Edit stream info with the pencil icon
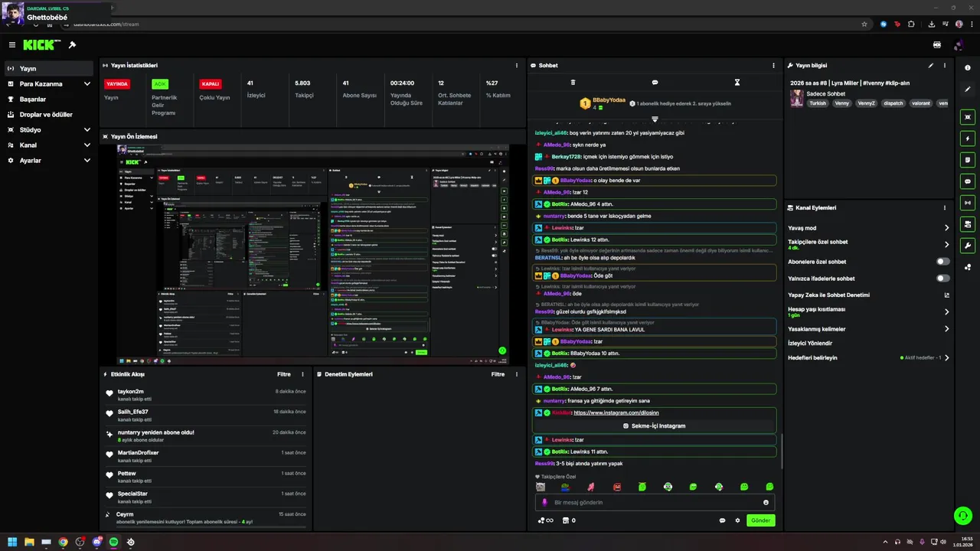Screen dimensions: 980x551 pos(931,66)
